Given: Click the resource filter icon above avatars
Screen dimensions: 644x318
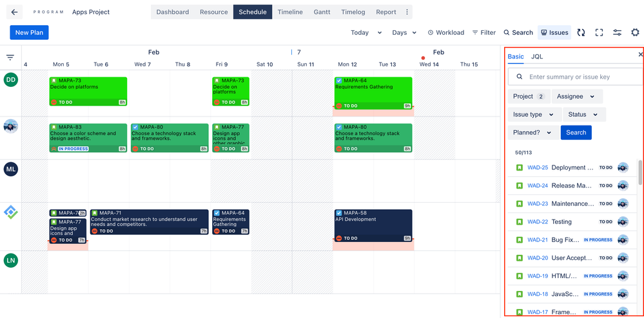Looking at the screenshot, I should tap(10, 57).
